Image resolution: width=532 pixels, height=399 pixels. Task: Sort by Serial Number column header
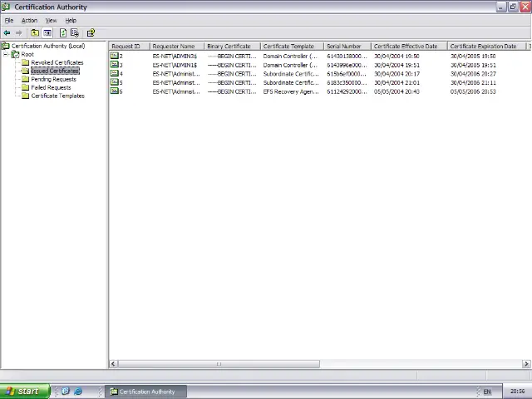click(347, 47)
